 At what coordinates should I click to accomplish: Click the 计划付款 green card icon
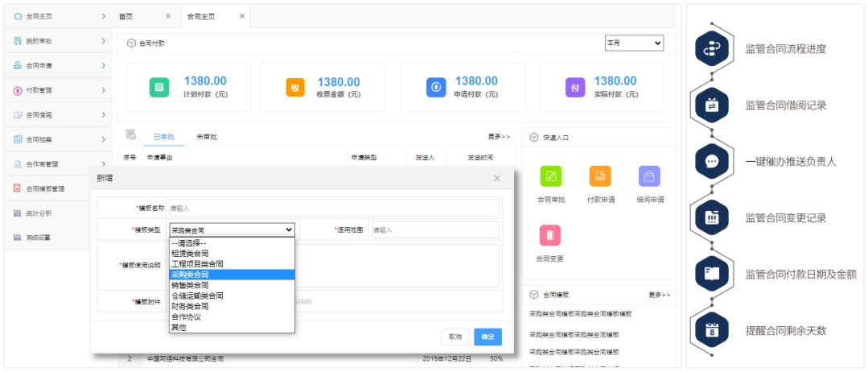point(159,87)
